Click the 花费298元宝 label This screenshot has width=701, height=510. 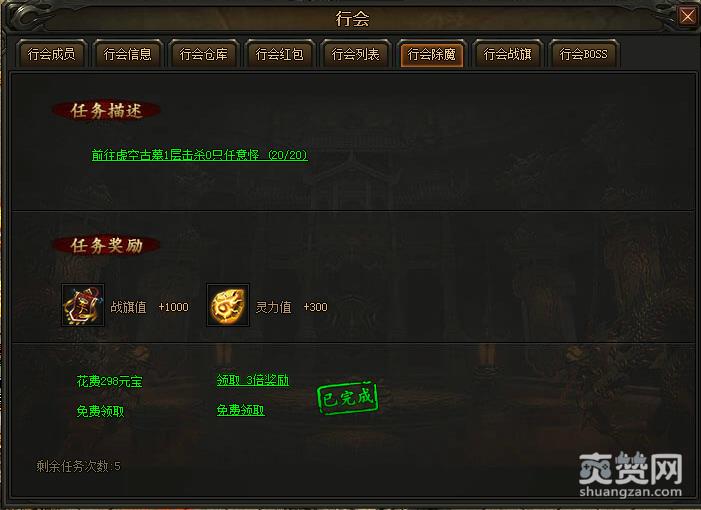pyautogui.click(x=110, y=381)
